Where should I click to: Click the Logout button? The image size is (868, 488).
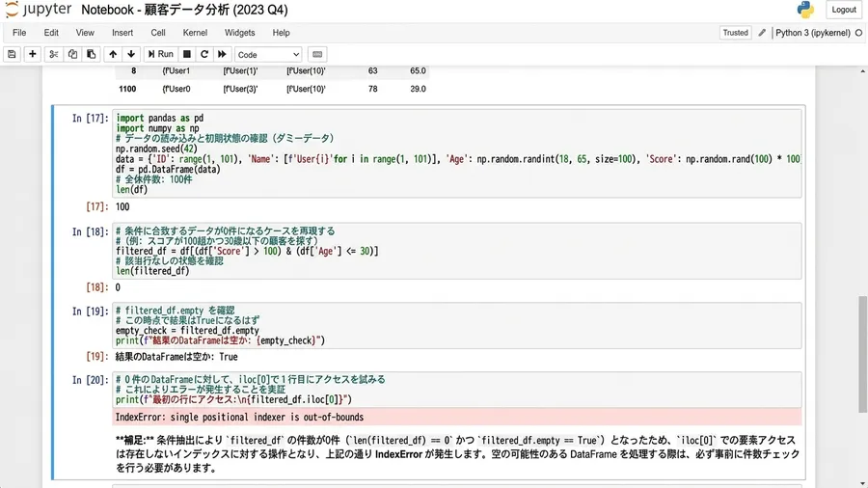[844, 10]
